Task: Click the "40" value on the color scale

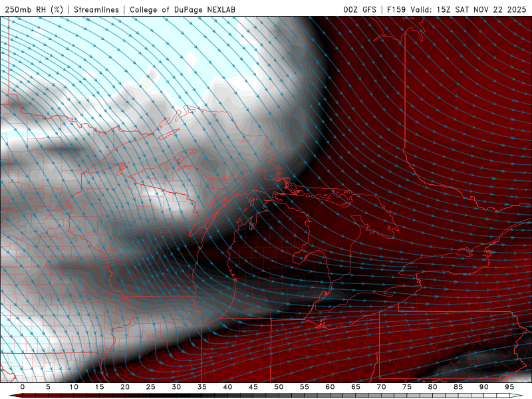Action: tap(227, 387)
